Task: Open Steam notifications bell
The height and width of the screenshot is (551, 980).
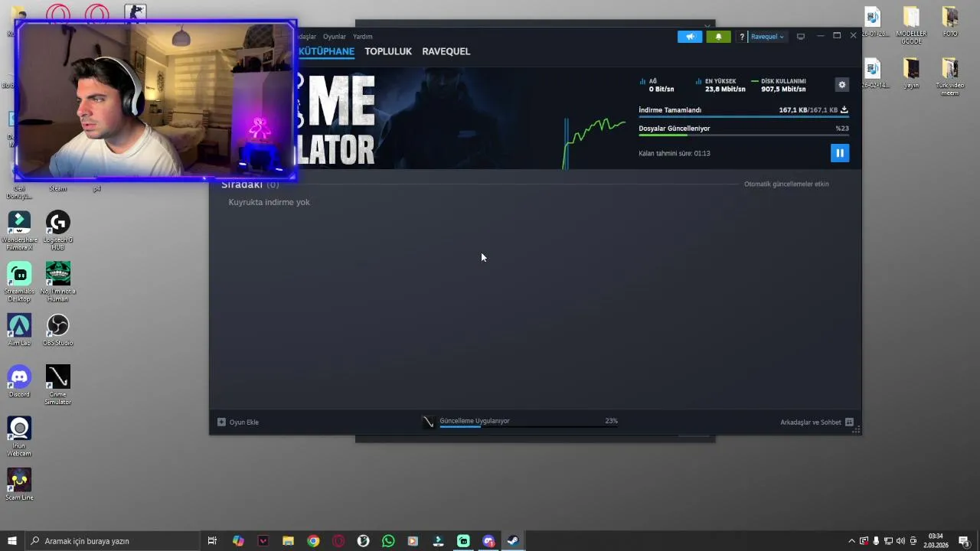Action: pyautogui.click(x=718, y=37)
